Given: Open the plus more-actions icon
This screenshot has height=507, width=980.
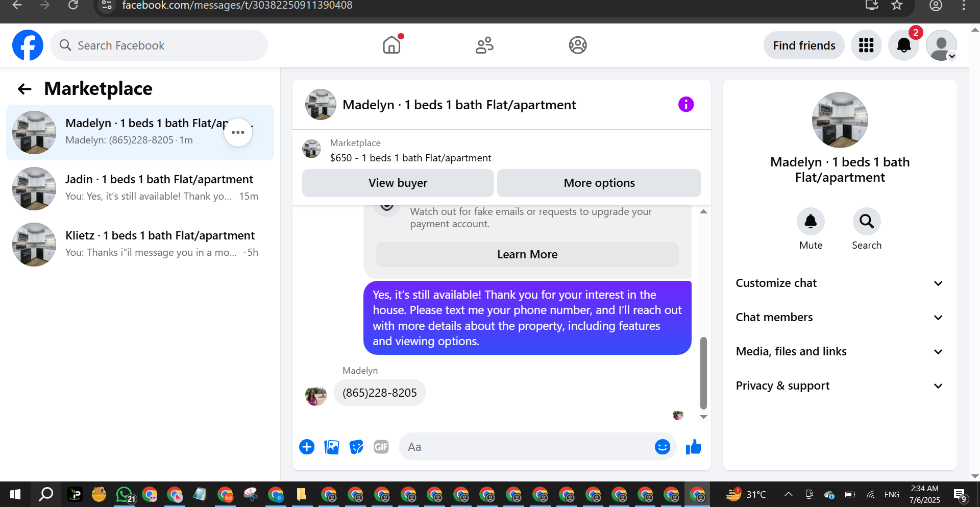Looking at the screenshot, I should coord(307,447).
